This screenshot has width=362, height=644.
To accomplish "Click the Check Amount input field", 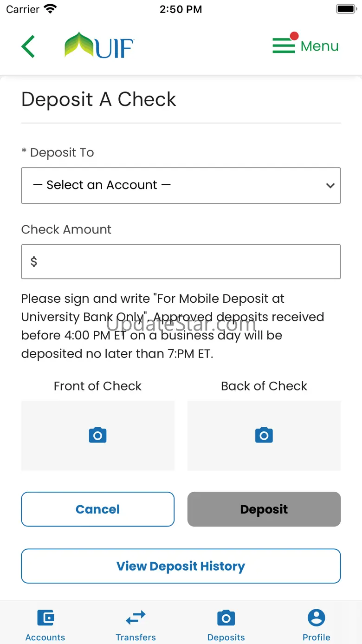I will 181,262.
